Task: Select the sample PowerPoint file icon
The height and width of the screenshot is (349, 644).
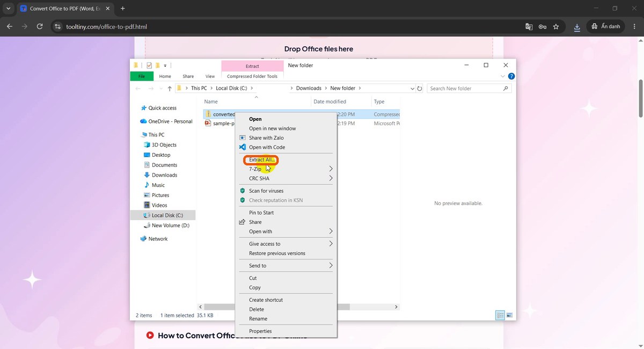Action: [208, 123]
